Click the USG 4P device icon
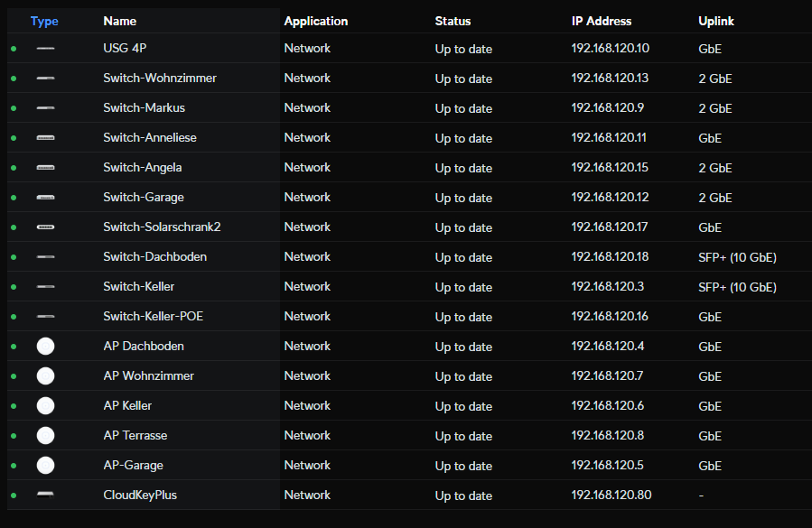The width and height of the screenshot is (812, 528). 45,49
